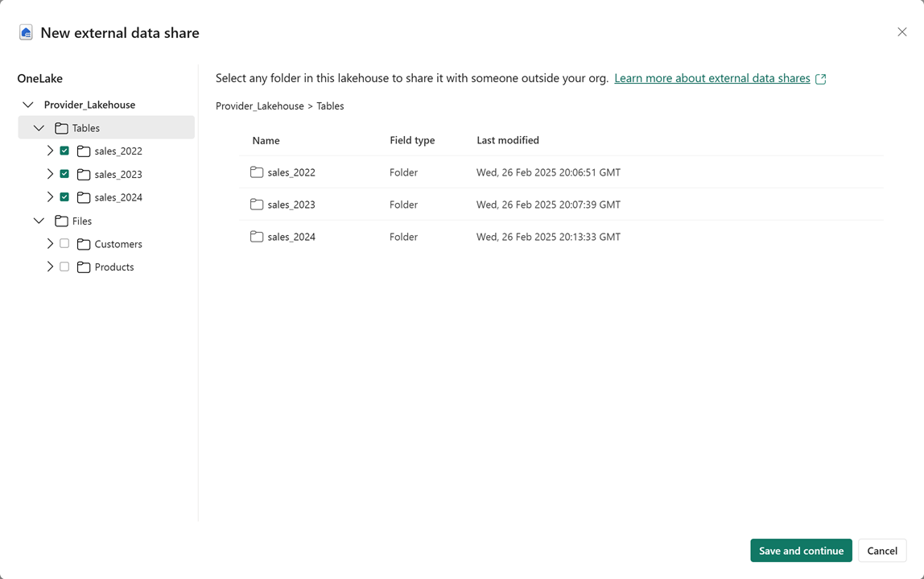Click the external link icon after the learn more link
Image resolution: width=924 pixels, height=579 pixels.
(821, 78)
